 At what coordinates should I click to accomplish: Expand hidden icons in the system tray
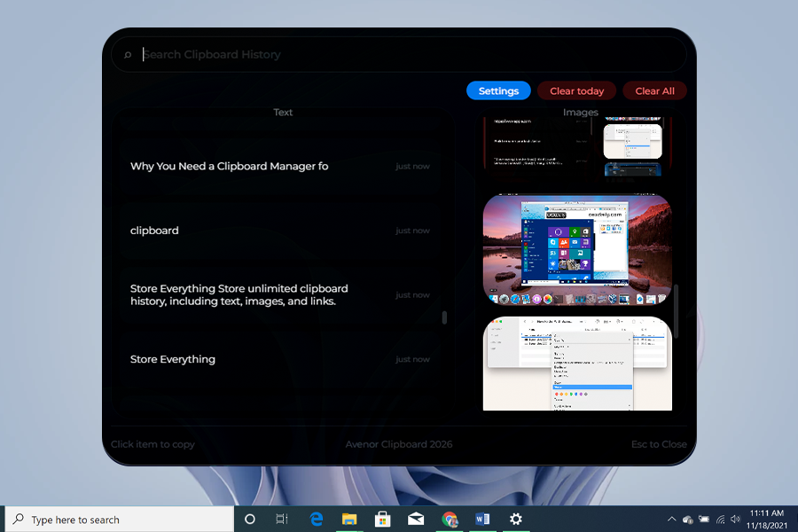(671, 518)
